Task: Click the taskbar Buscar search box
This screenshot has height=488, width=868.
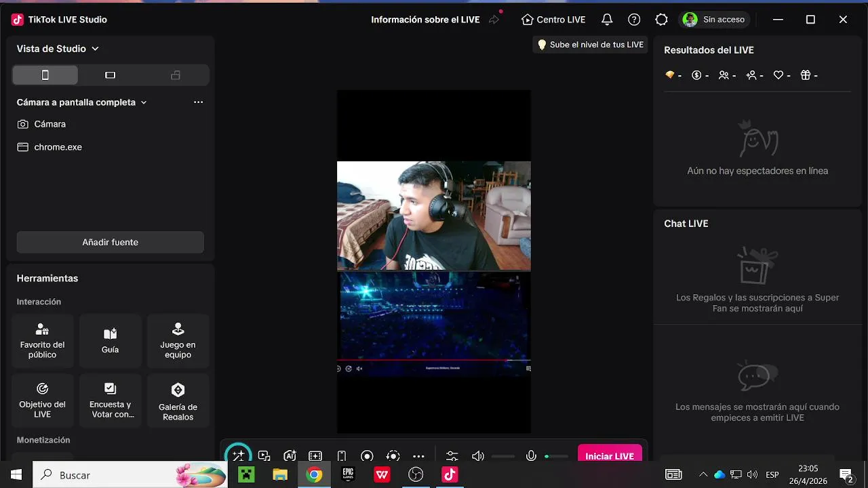Action: 130,475
